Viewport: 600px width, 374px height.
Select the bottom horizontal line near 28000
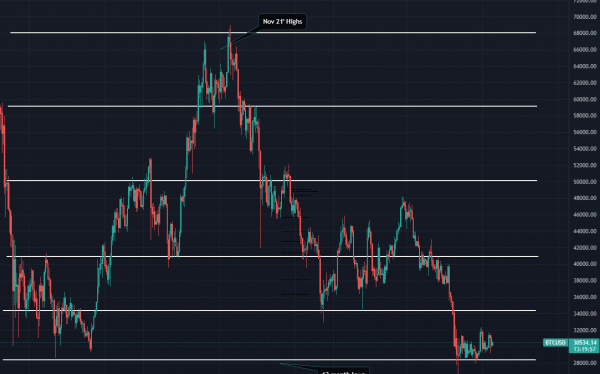pyautogui.click(x=269, y=360)
